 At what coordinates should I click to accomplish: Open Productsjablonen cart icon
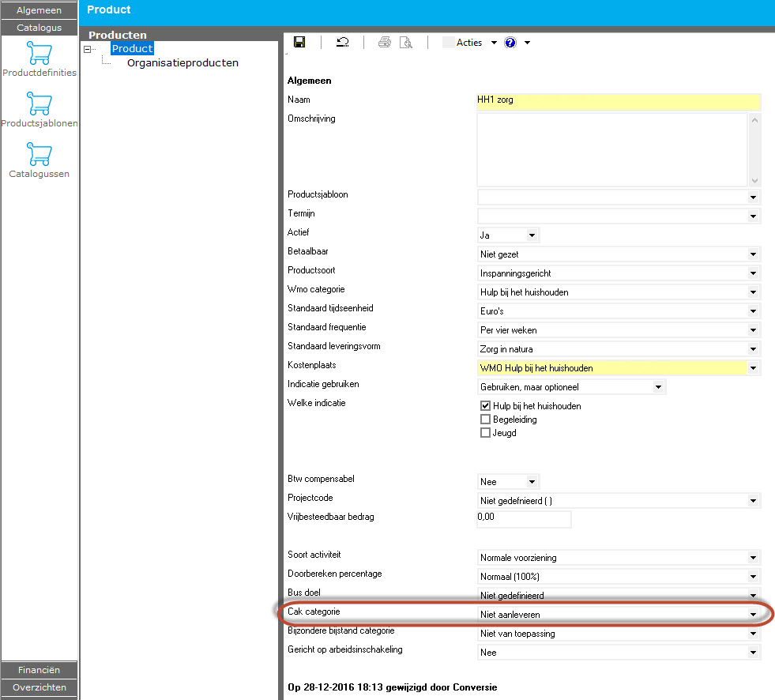40,104
